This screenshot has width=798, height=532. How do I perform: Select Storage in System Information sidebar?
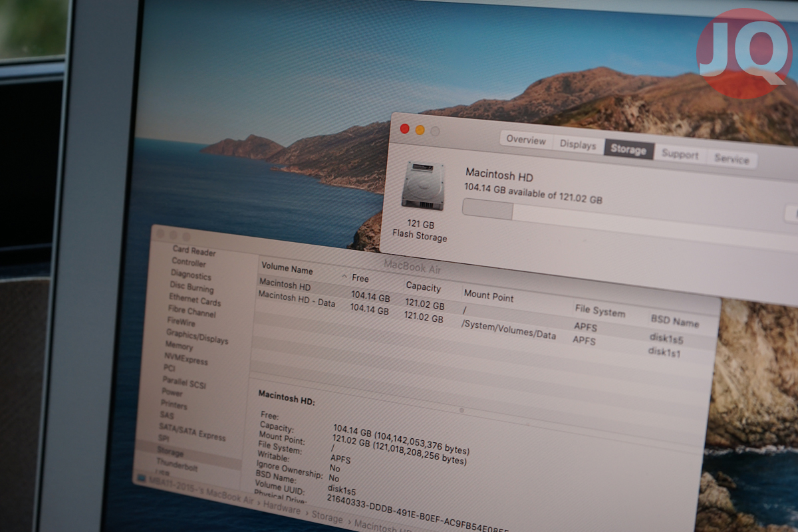[x=171, y=452]
